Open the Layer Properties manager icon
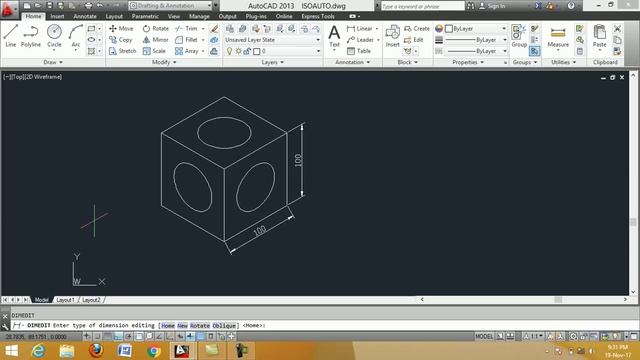 pos(230,29)
